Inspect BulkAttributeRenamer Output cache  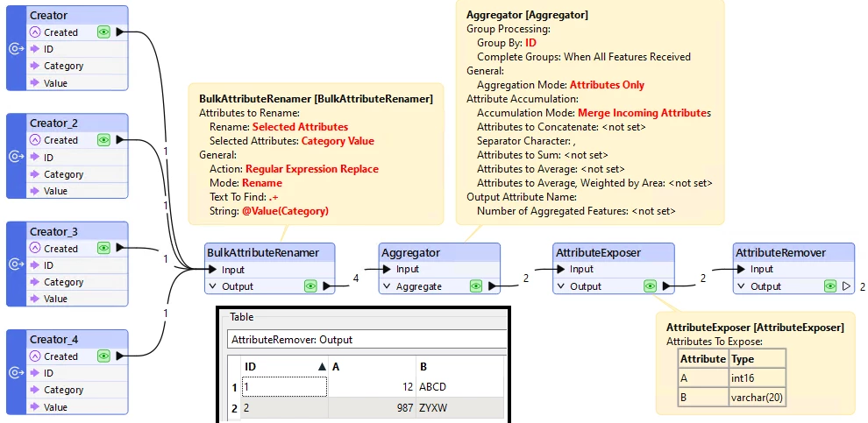[x=310, y=286]
